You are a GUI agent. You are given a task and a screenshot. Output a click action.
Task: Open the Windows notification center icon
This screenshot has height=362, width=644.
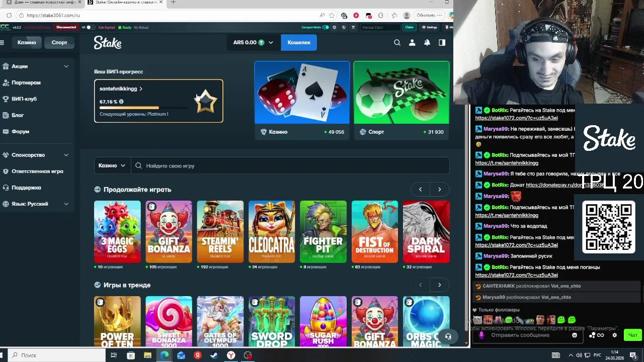633,355
